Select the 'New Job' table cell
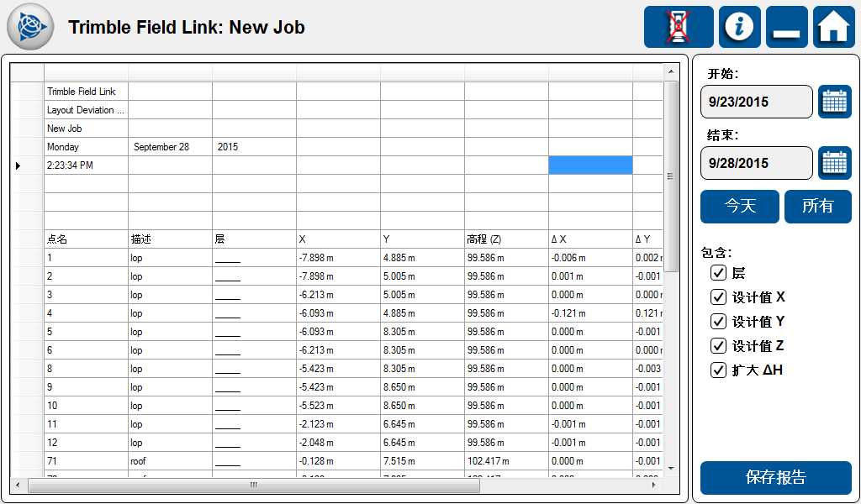Viewport: 861px width, 504px height. point(87,129)
